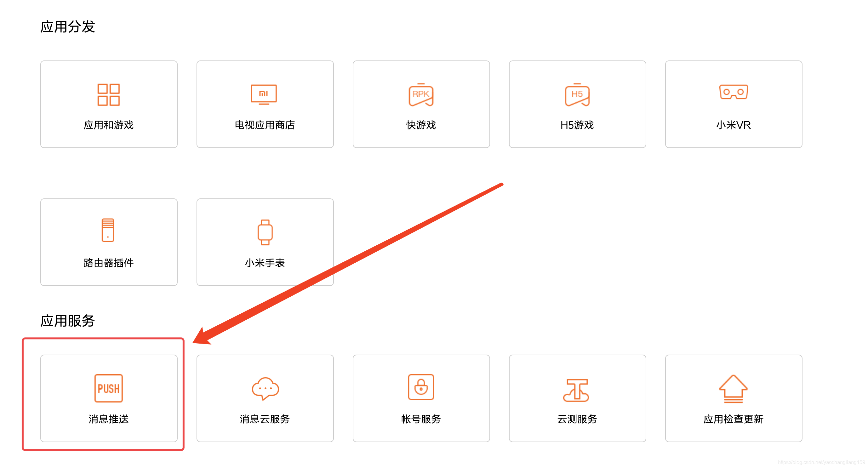Click the RPK quick game icon
Viewport: 868px width, 468px height.
421,95
